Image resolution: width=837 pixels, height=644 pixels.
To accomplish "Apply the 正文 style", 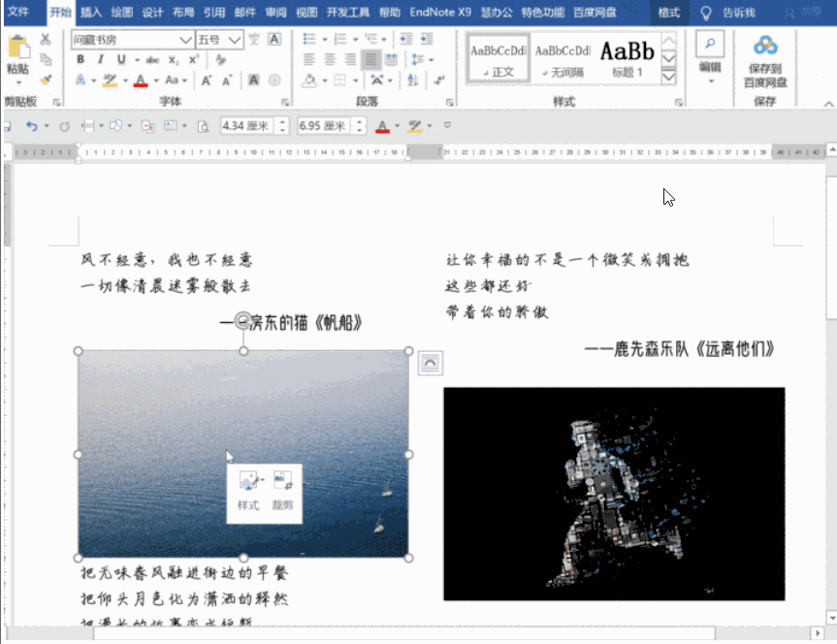I will click(x=499, y=58).
